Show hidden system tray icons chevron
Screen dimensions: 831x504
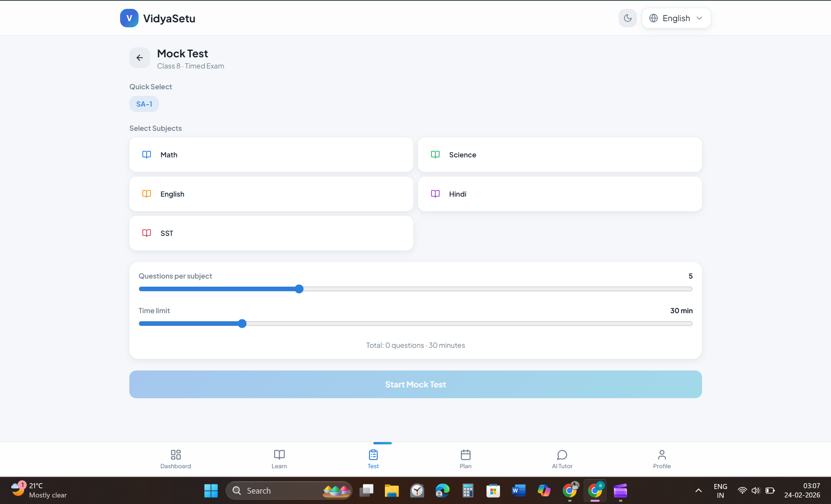point(698,491)
